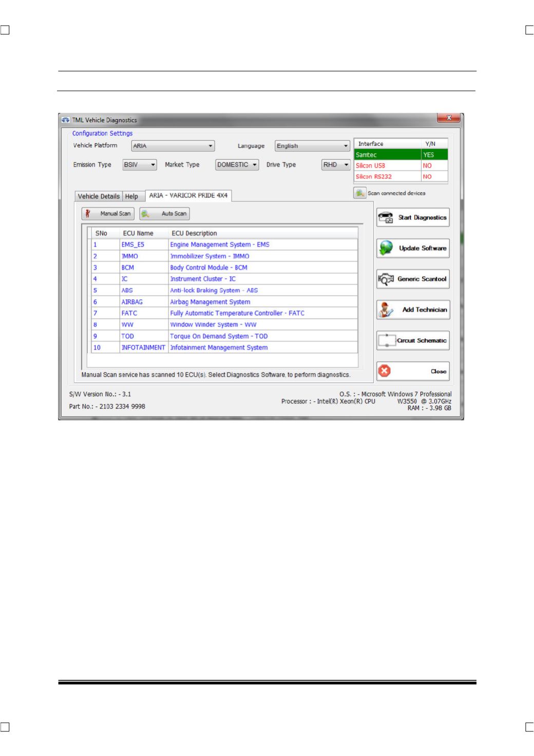Select the TOD ECU name
The width and height of the screenshot is (534, 756).
pyautogui.click(x=127, y=336)
